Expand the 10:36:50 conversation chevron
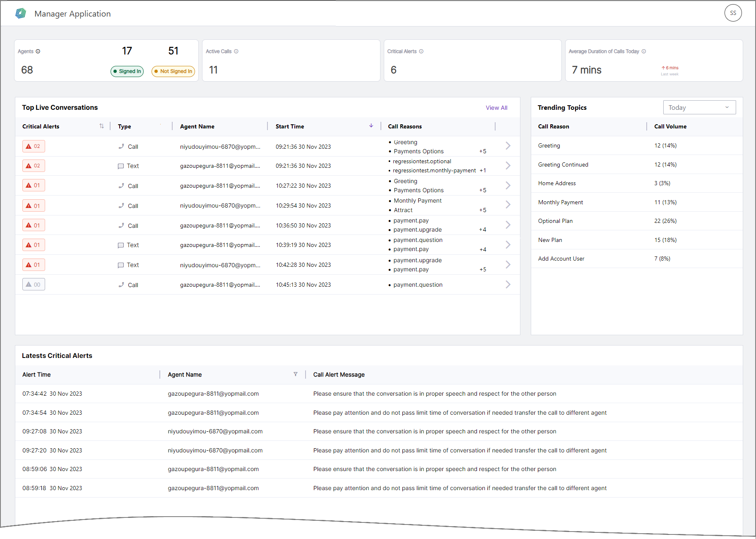Screen dimensions: 756x539 (x=508, y=225)
